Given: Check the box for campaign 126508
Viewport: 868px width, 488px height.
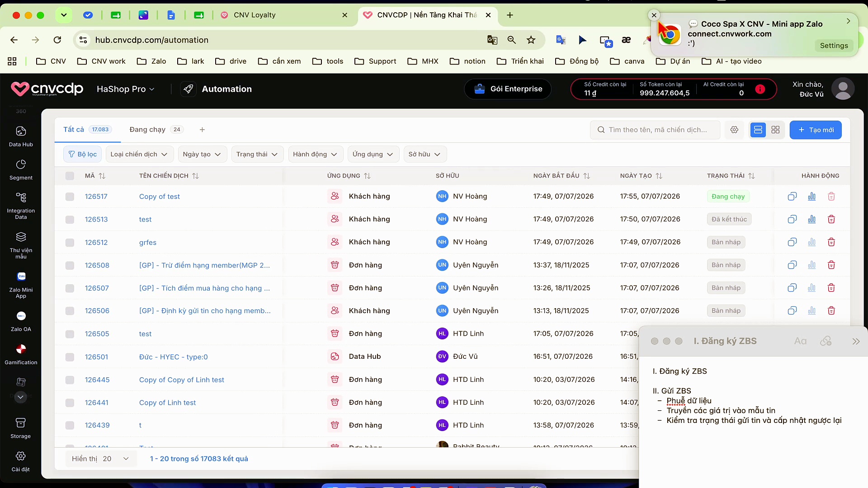Looking at the screenshot, I should coord(70,266).
